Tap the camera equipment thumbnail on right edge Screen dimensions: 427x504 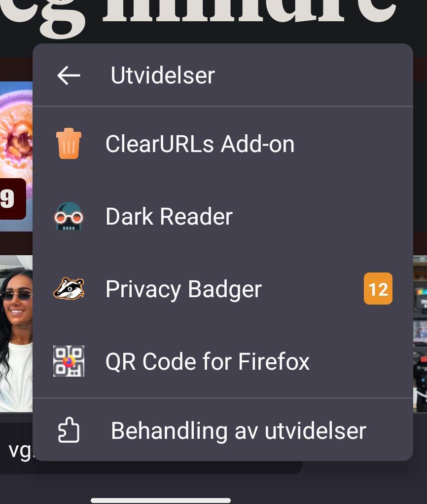(x=420, y=334)
